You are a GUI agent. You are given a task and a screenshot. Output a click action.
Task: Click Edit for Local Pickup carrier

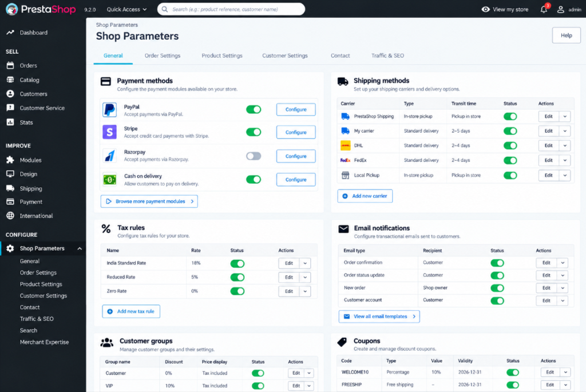click(x=548, y=175)
